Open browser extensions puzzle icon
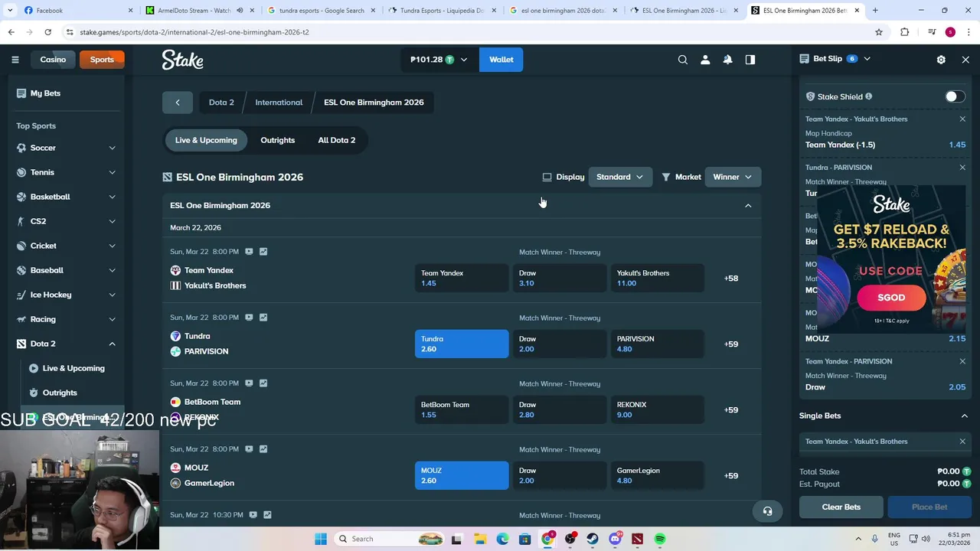 click(905, 32)
